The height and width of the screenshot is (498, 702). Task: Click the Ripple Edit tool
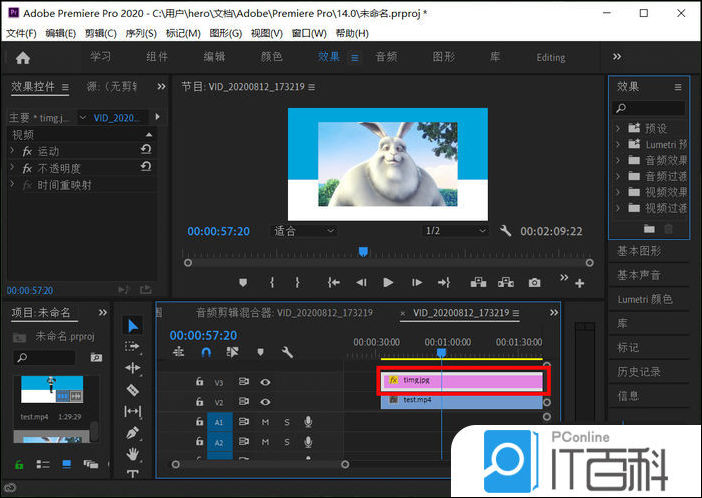[x=133, y=367]
